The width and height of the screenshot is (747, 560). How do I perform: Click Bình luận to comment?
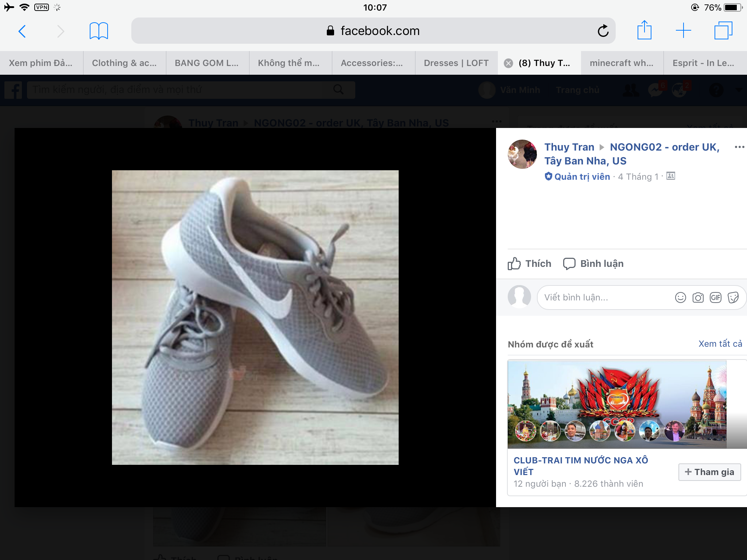coord(593,264)
